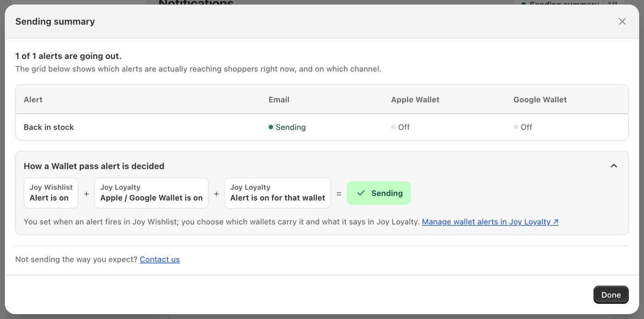Viewport: 644px width, 319px height.
Task: Click the Alert column header
Action: tap(33, 99)
